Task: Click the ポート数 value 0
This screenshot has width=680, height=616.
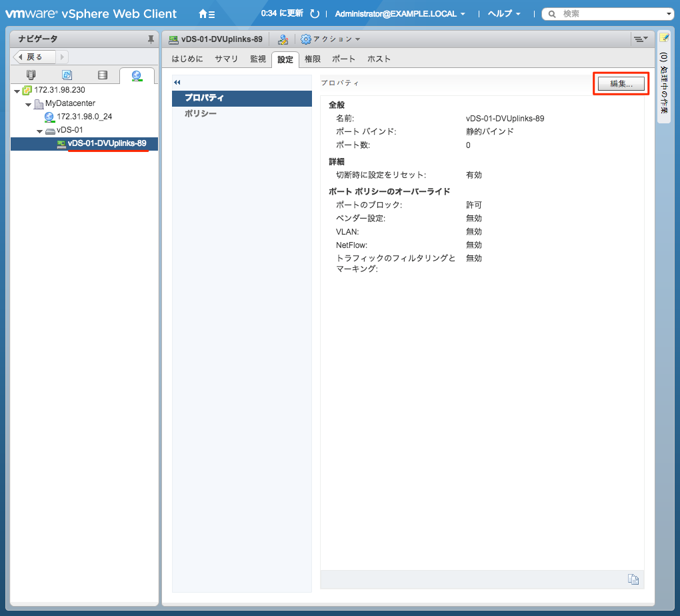Action: pyautogui.click(x=469, y=145)
